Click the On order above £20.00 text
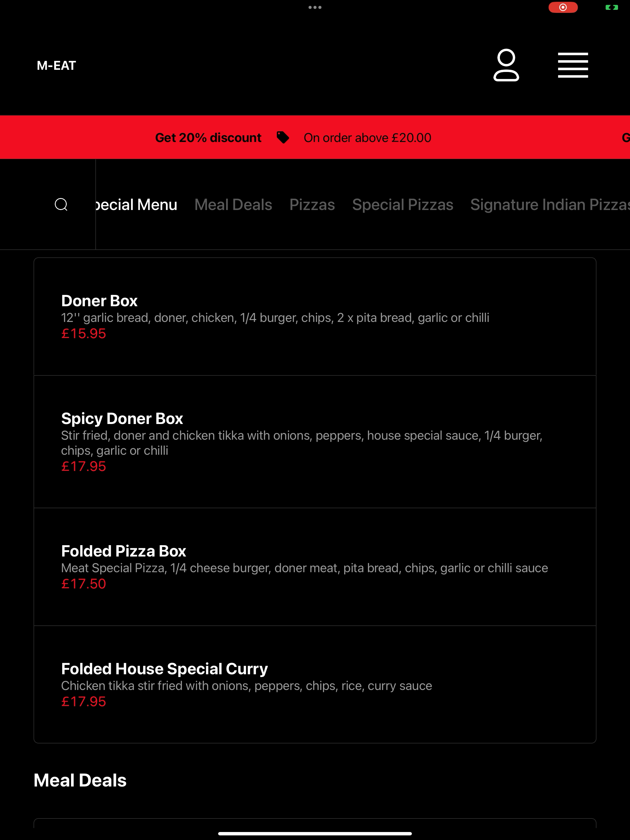Viewport: 630px width, 840px height. click(367, 137)
